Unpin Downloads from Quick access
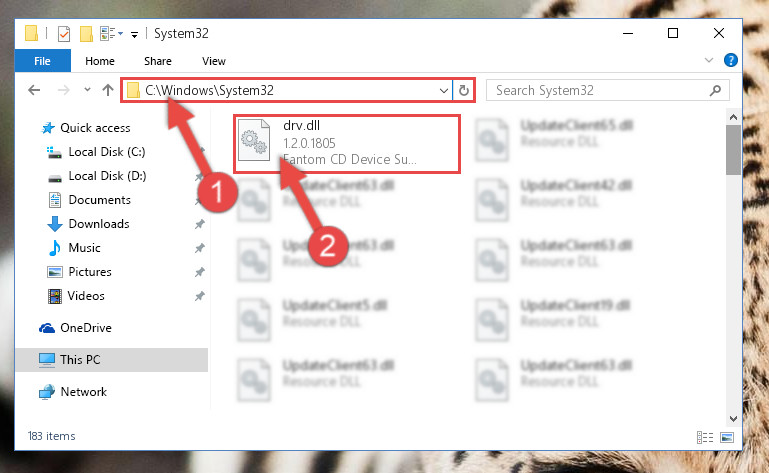 coord(200,224)
